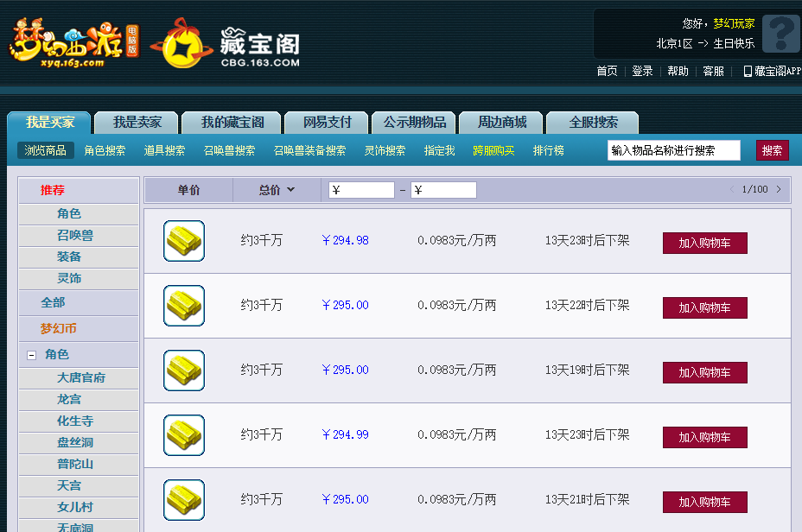
Task: Click the red 搜索 button
Action: 772,150
